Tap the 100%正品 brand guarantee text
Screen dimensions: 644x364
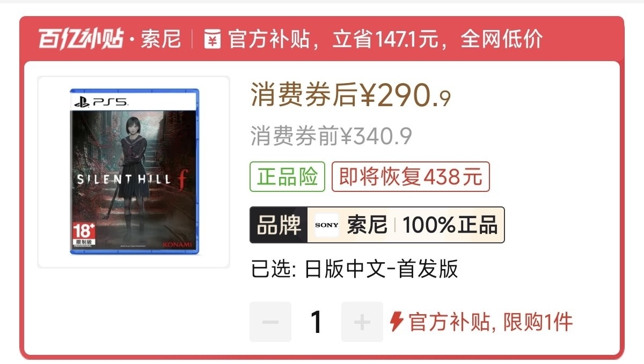(450, 225)
